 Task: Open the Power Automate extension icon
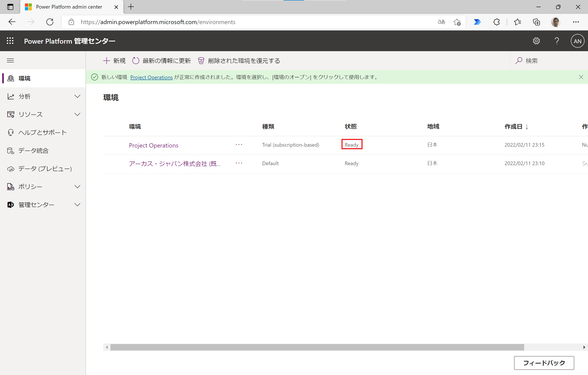pos(477,22)
